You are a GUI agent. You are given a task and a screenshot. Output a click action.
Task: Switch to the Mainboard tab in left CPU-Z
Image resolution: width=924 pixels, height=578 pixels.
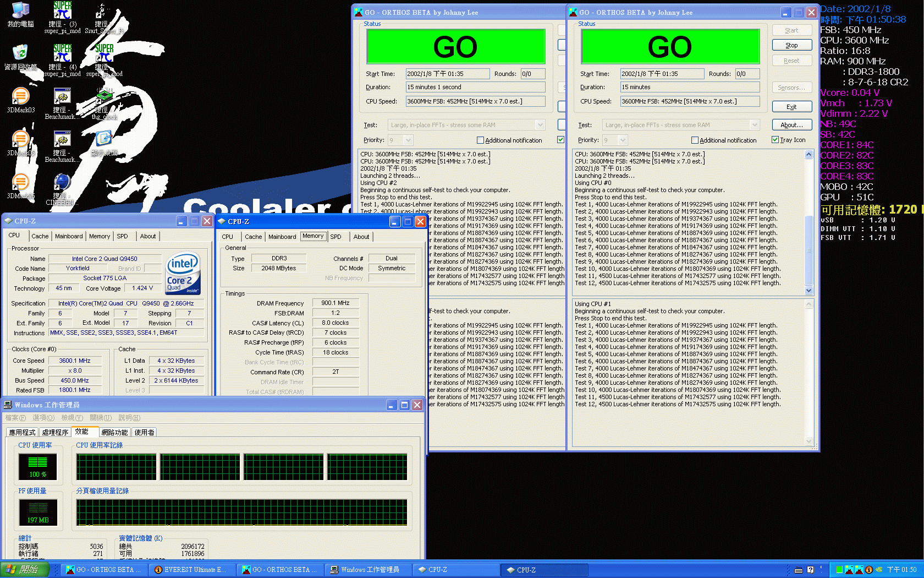[69, 236]
